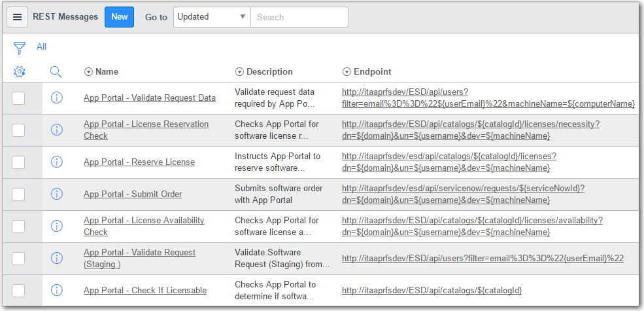Open the Endpoint column options arrow
The height and width of the screenshot is (311, 644).
click(x=347, y=72)
